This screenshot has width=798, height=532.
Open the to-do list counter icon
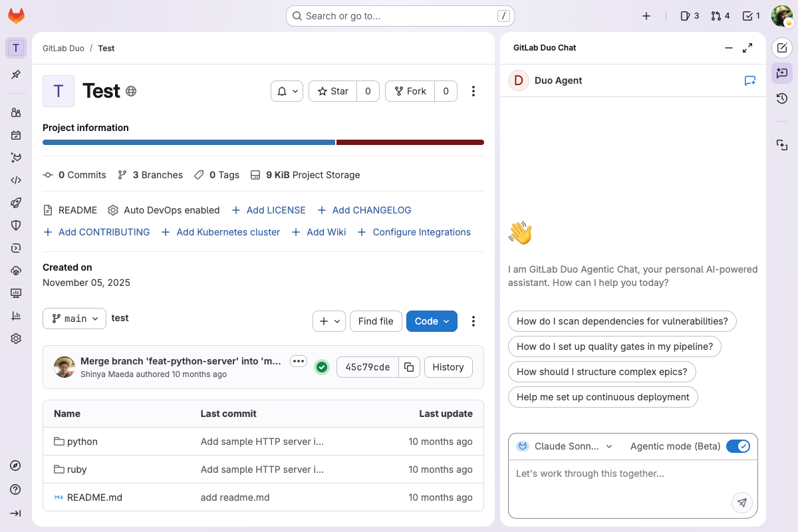coord(751,16)
